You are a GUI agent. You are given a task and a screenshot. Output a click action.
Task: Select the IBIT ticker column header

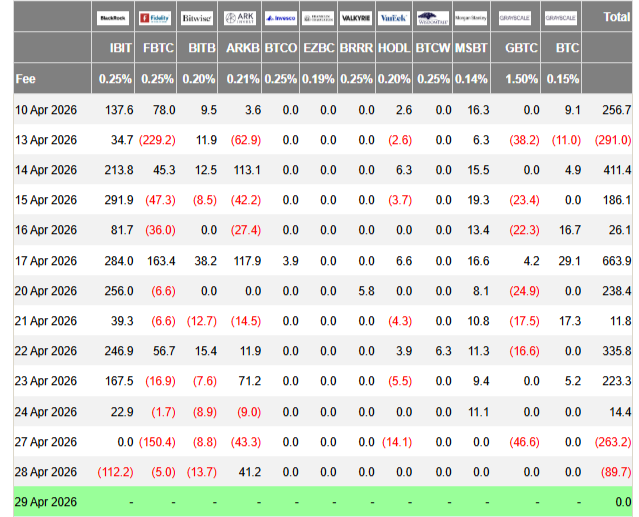120,48
